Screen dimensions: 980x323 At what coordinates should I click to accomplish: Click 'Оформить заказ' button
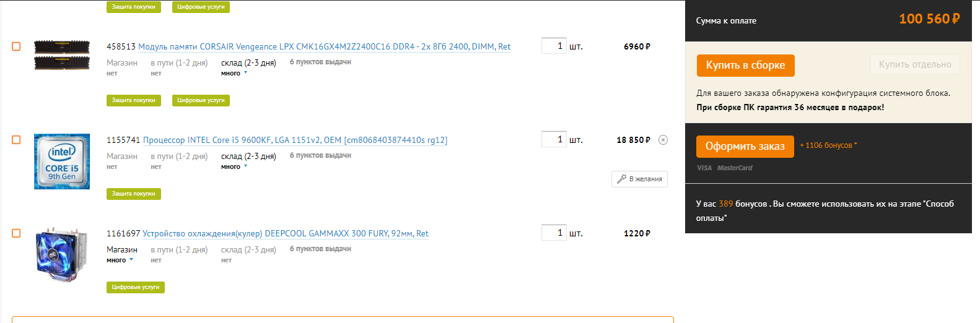pos(745,147)
